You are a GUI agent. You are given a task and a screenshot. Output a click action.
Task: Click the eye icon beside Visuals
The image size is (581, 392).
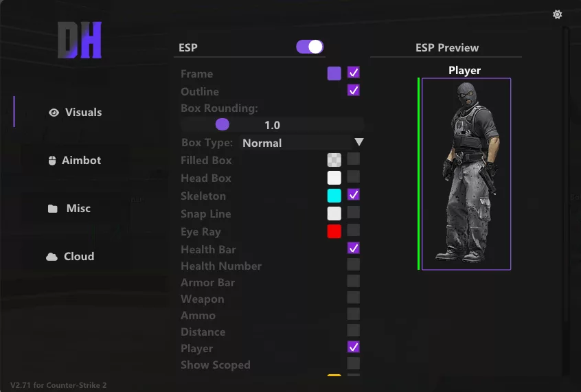[x=54, y=113]
